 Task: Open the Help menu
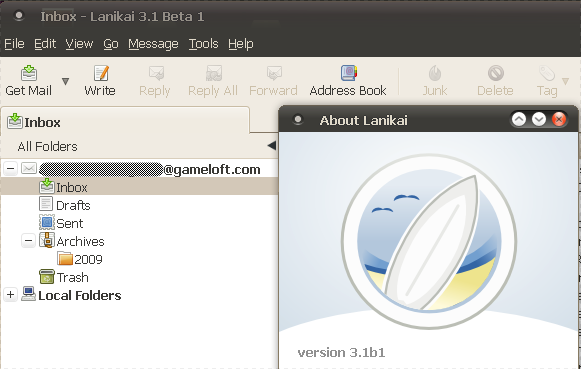click(x=241, y=44)
